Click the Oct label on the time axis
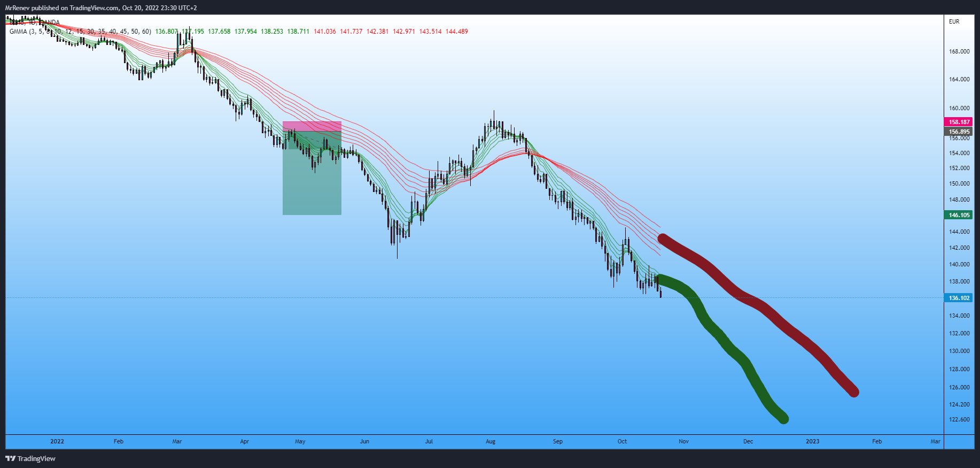This screenshot has height=468, width=980. pyautogui.click(x=623, y=441)
